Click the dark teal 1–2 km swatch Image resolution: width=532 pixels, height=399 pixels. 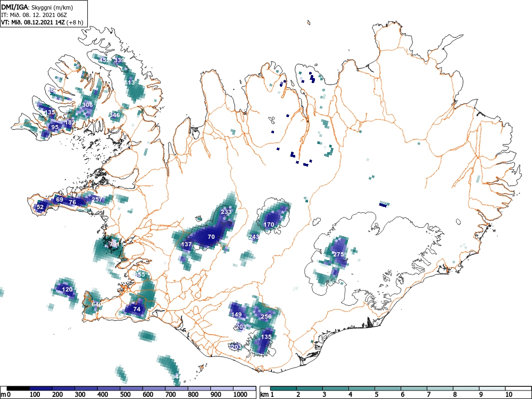point(284,388)
